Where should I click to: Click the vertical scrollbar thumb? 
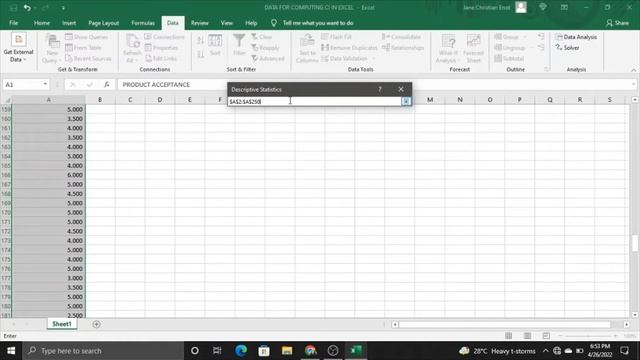(635, 244)
